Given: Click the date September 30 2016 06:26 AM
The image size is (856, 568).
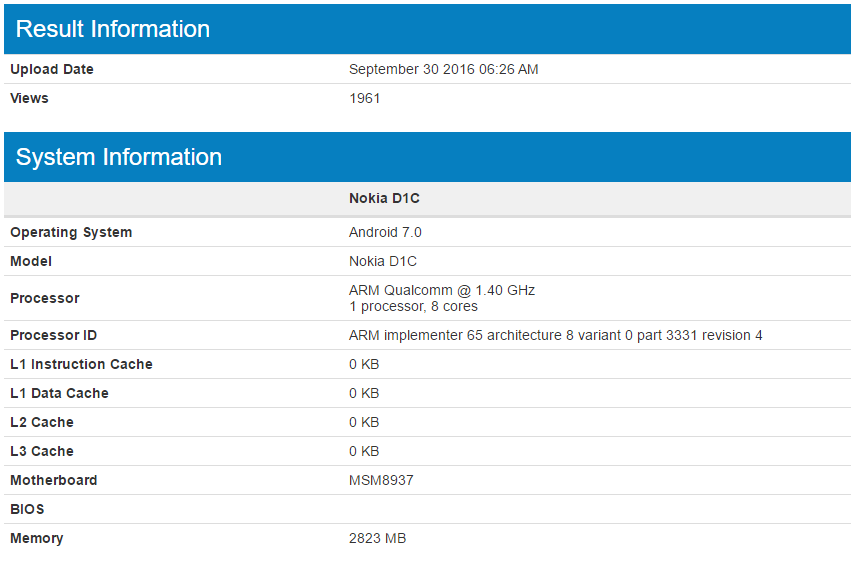Looking at the screenshot, I should tap(443, 69).
